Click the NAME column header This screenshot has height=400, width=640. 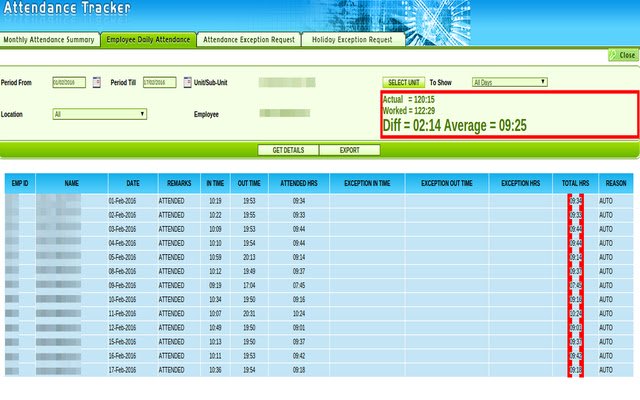click(71, 183)
